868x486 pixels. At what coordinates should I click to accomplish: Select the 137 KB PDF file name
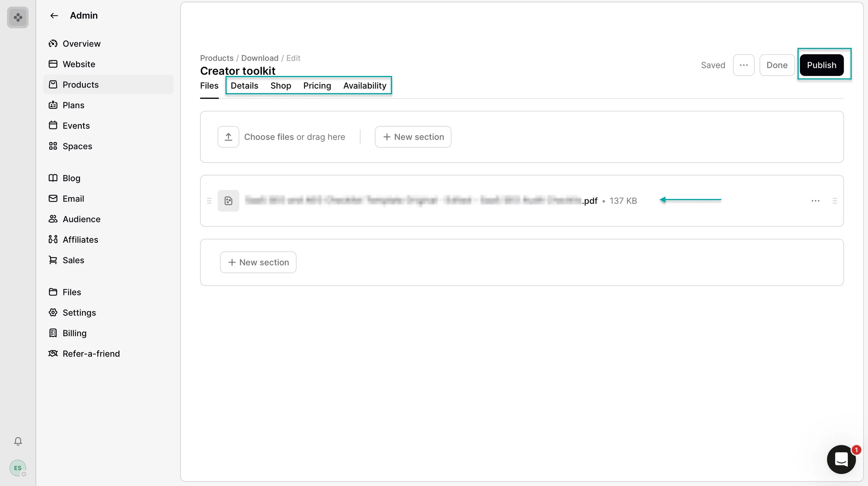[421, 200]
